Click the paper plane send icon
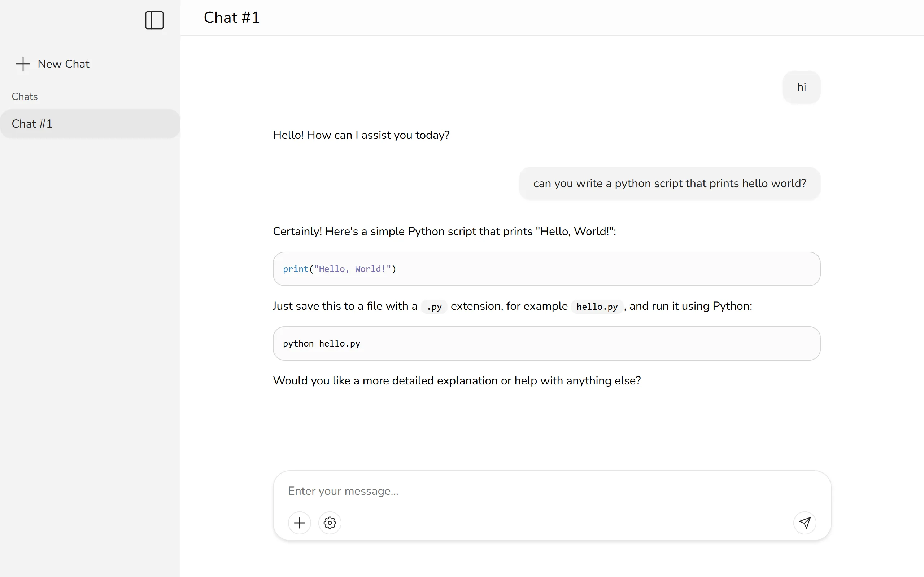 click(805, 523)
